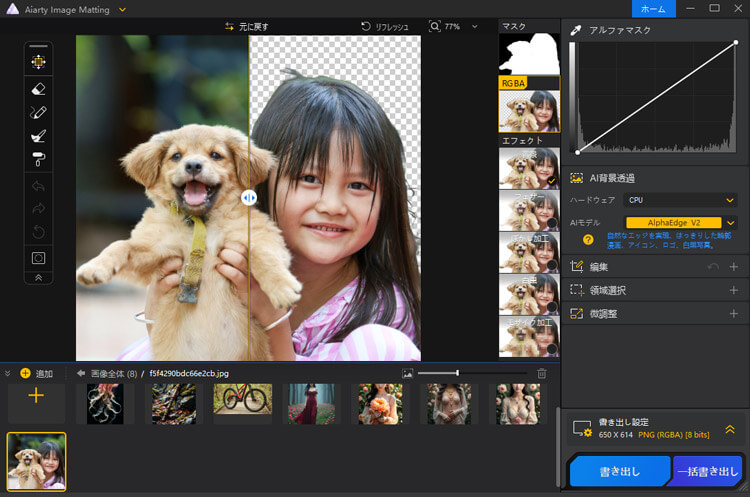The width and height of the screenshot is (750, 497).
Task: Select the bicycle thumbnail
Action: coord(243,398)
